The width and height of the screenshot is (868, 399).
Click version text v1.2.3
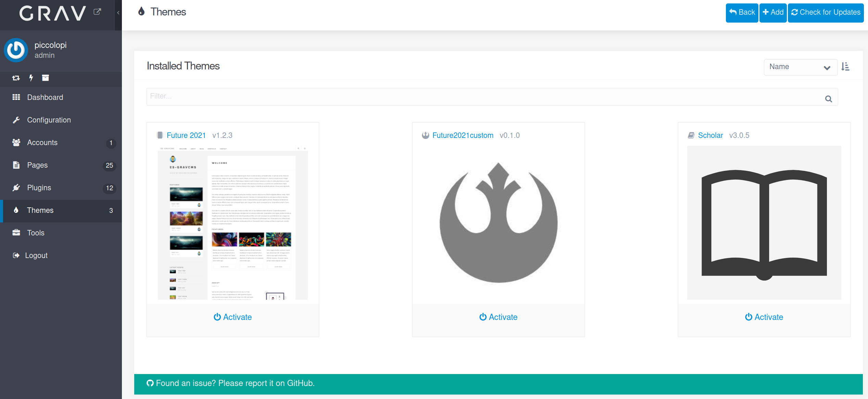point(222,136)
